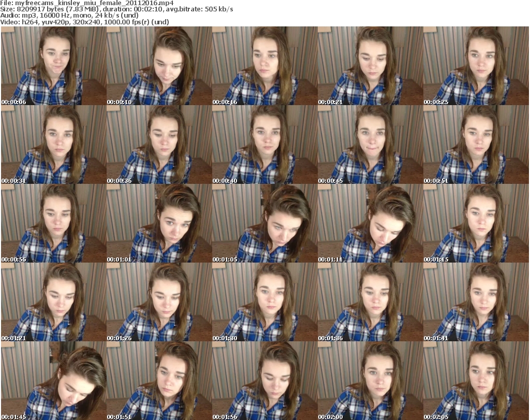Open the frame labeled 00:01:15

pos(476,223)
